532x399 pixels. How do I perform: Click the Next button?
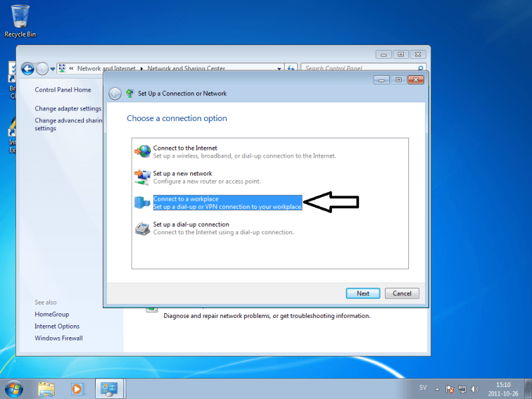(x=362, y=293)
